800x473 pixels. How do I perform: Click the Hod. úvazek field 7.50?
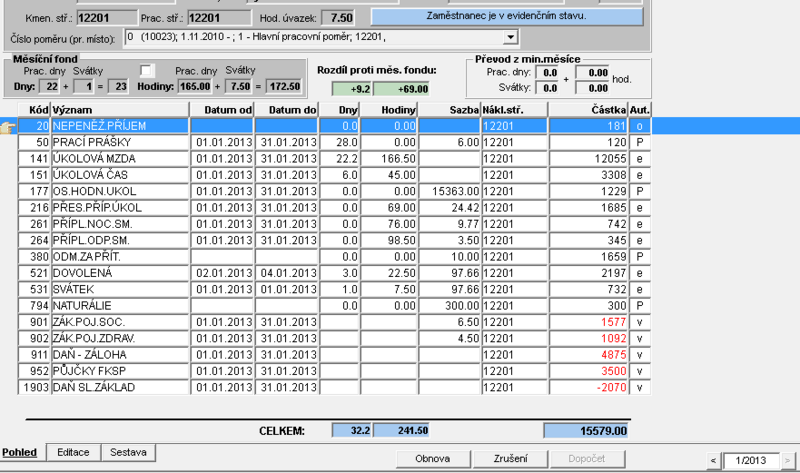click(338, 18)
